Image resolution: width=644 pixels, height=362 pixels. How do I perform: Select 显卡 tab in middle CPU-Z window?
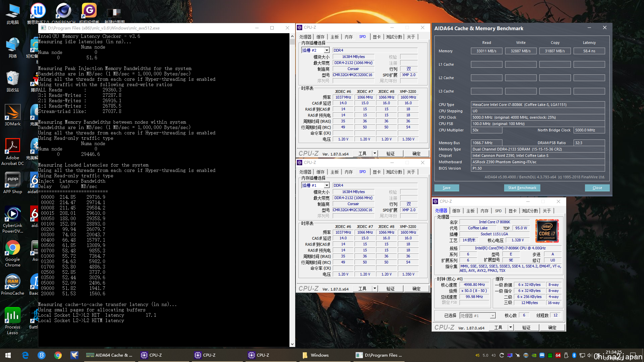(377, 172)
